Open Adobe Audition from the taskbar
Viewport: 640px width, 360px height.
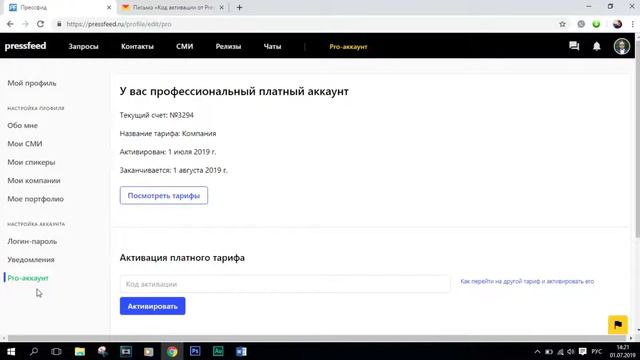pos(218,351)
